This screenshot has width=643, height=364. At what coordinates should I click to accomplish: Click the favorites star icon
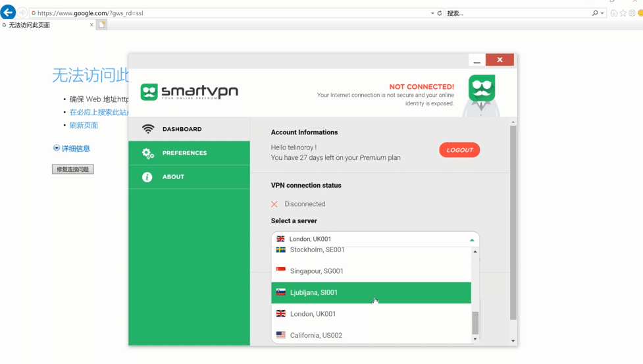click(623, 13)
